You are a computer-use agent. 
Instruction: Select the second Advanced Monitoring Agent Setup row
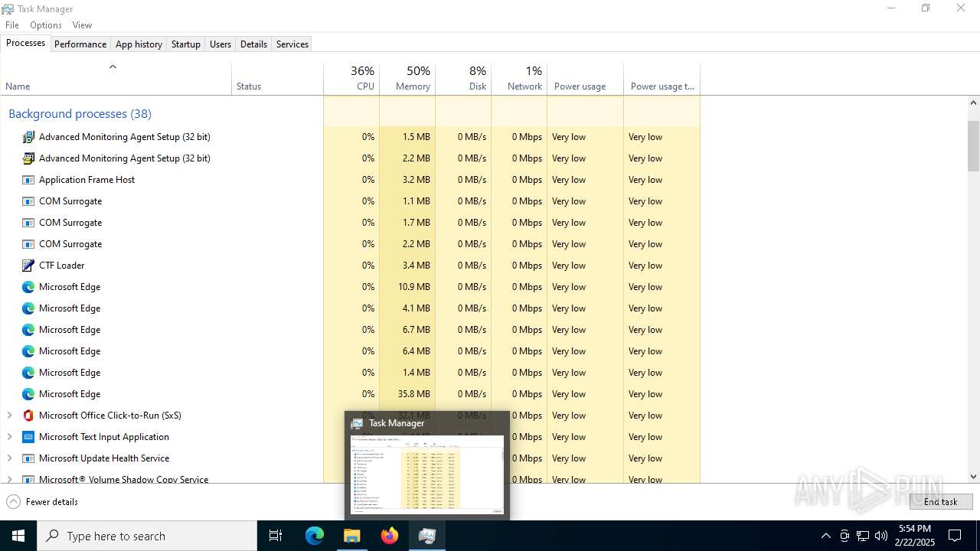coord(350,158)
